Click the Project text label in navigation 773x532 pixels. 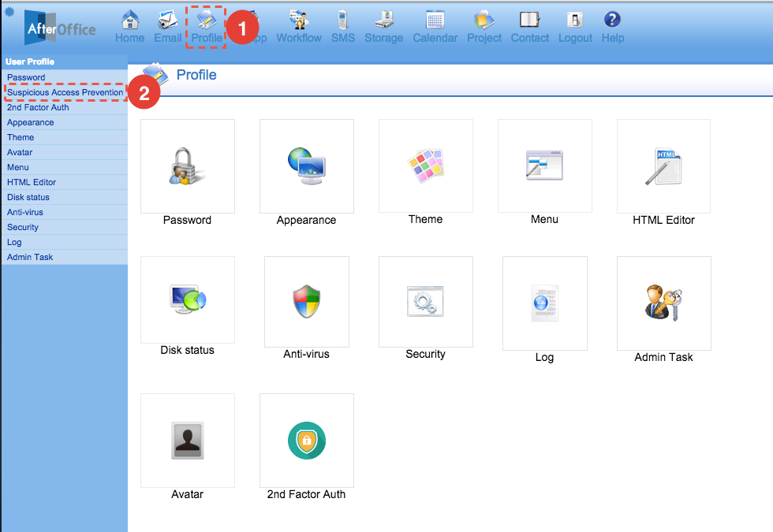[x=484, y=38]
